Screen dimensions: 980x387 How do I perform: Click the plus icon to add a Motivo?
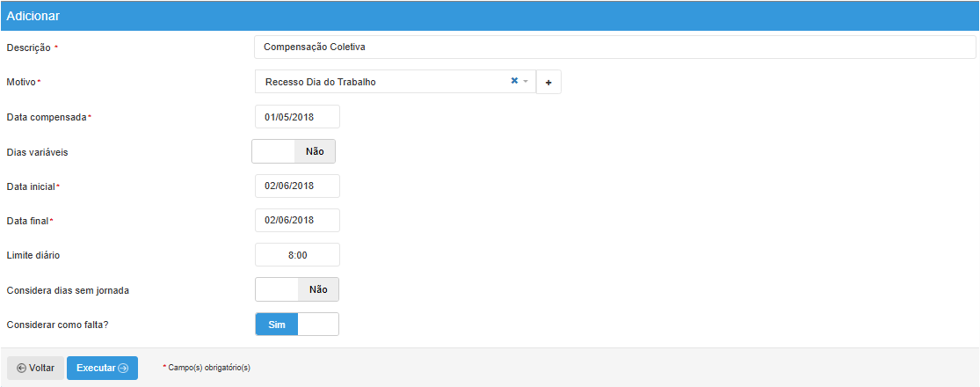[x=548, y=82]
